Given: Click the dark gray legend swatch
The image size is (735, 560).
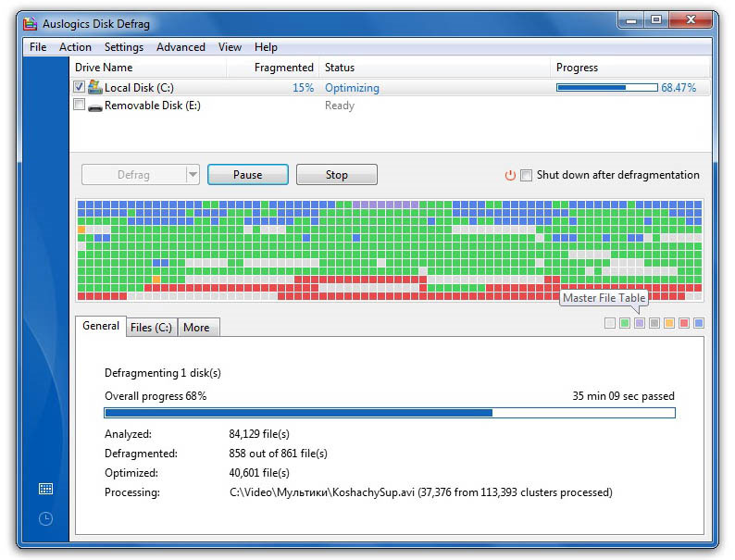Looking at the screenshot, I should pos(654,323).
